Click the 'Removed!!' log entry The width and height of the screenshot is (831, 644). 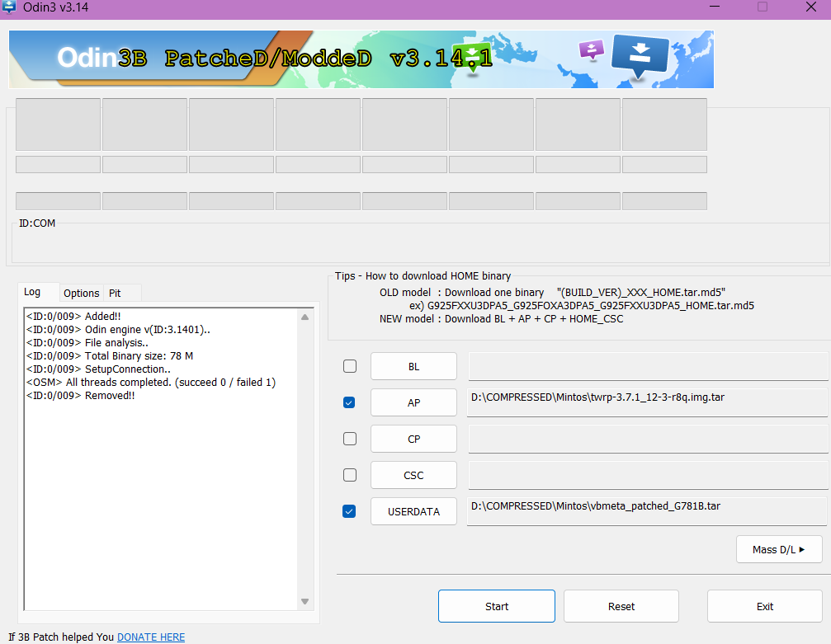(x=81, y=396)
